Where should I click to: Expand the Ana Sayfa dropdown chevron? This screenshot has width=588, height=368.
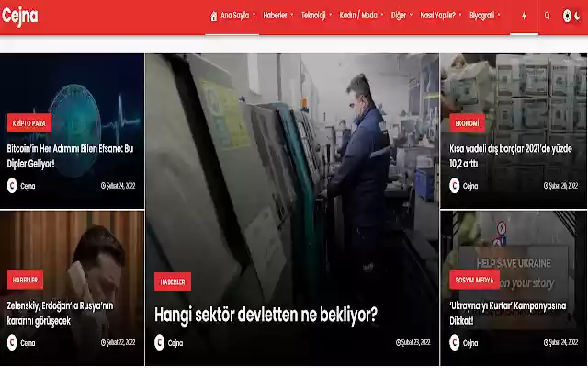254,15
